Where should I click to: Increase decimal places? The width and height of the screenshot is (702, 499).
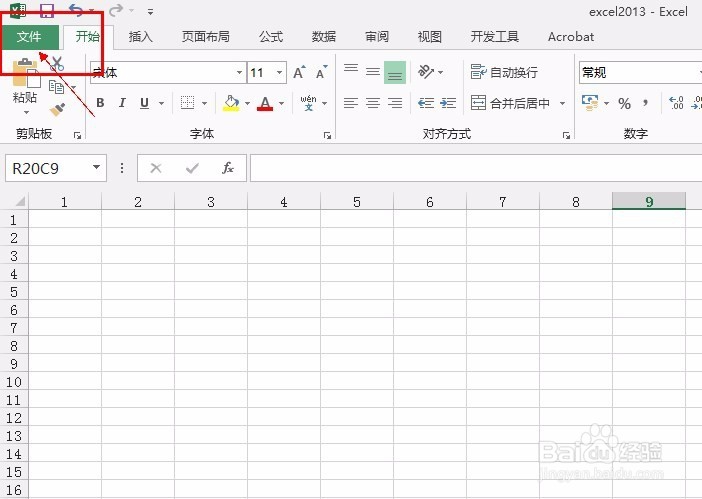676,103
